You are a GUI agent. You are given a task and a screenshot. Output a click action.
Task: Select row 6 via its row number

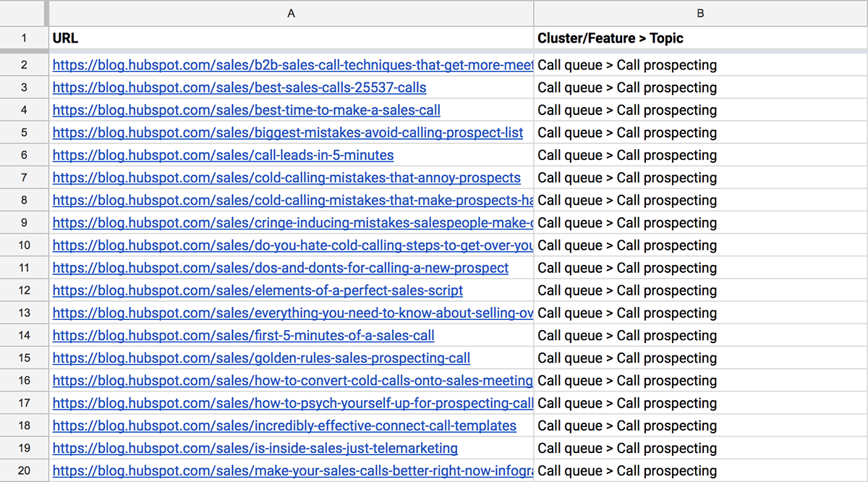coord(24,155)
